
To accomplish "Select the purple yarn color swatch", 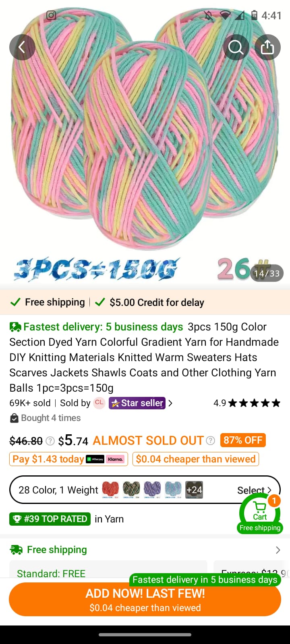I will 152,490.
